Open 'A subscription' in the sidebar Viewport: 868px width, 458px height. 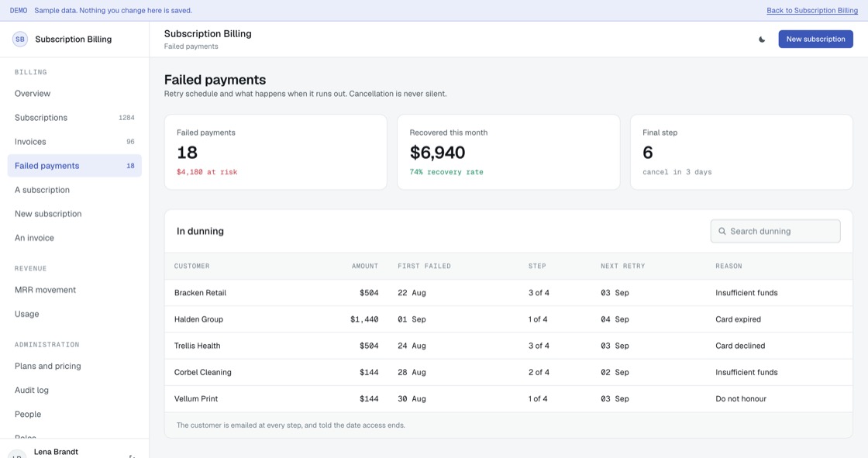pos(74,190)
